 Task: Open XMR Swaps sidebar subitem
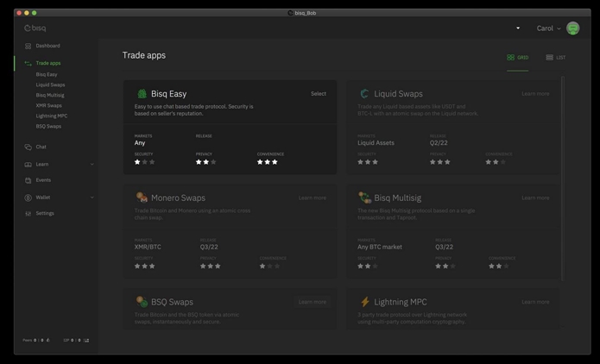(48, 105)
